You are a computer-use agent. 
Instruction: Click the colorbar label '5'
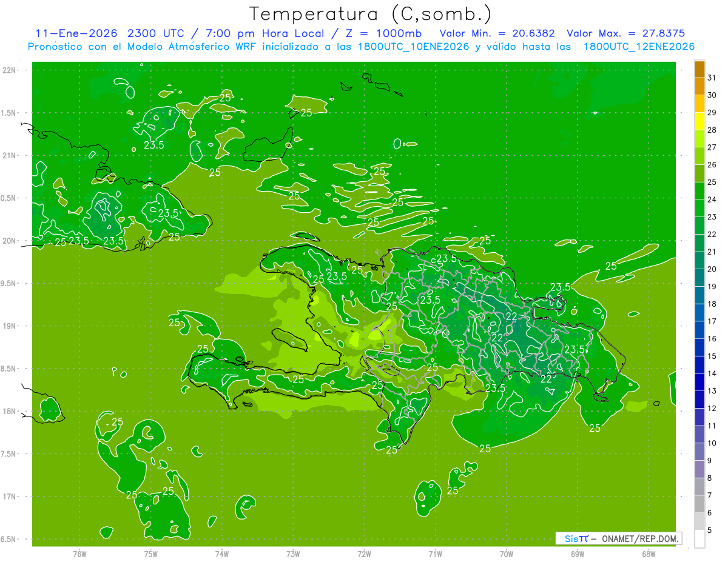(x=710, y=530)
